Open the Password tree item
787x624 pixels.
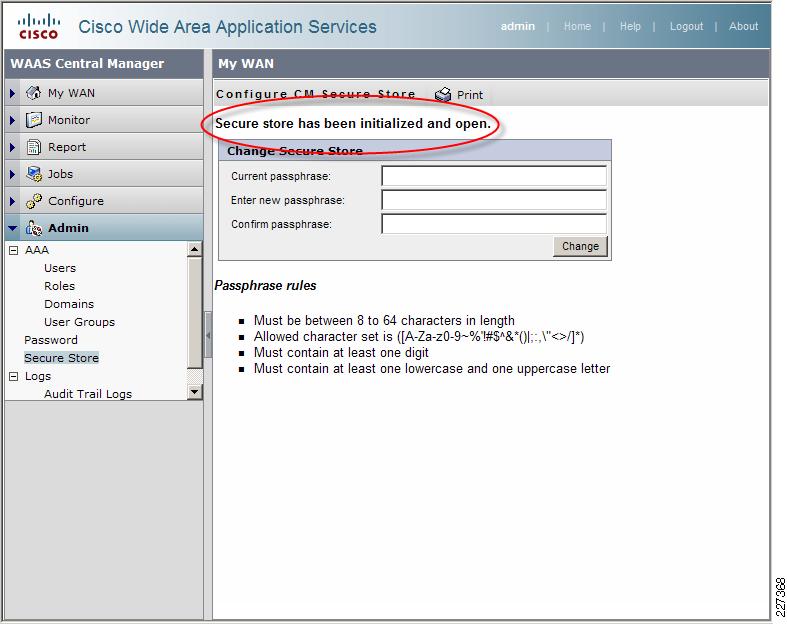pyautogui.click(x=51, y=340)
